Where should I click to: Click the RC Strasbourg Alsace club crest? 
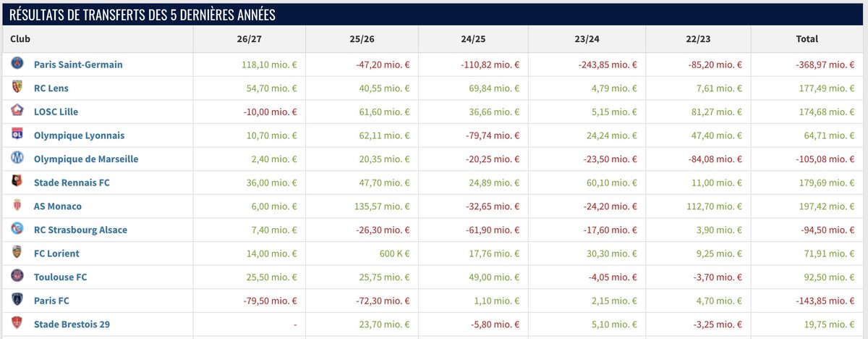tap(17, 230)
